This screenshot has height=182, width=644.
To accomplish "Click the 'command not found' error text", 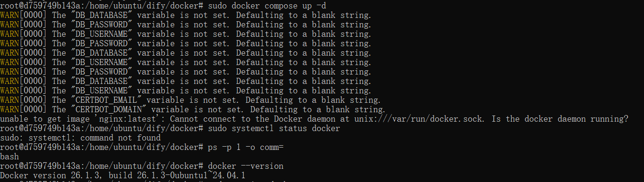I will [x=120, y=138].
